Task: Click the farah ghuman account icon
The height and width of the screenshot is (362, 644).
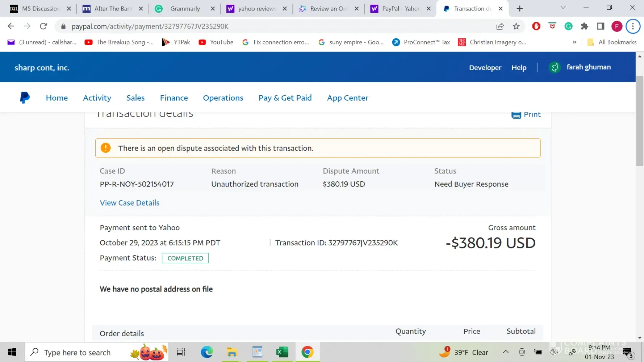Action: [x=555, y=67]
